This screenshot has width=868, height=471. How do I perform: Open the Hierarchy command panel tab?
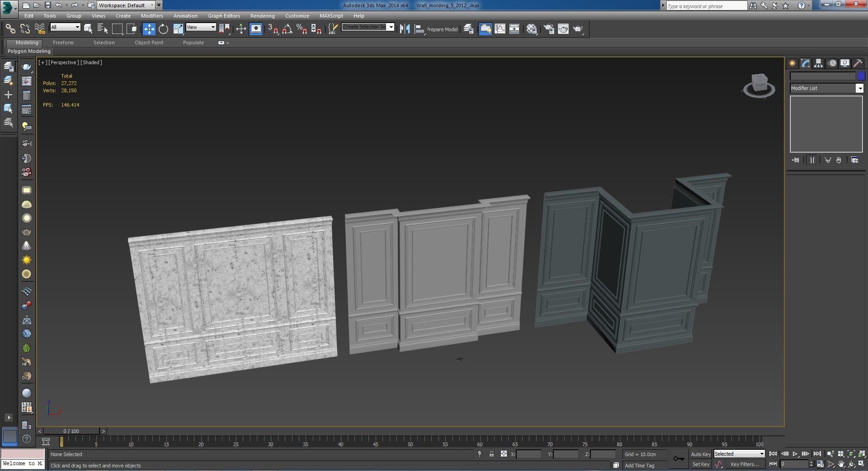[x=818, y=63]
